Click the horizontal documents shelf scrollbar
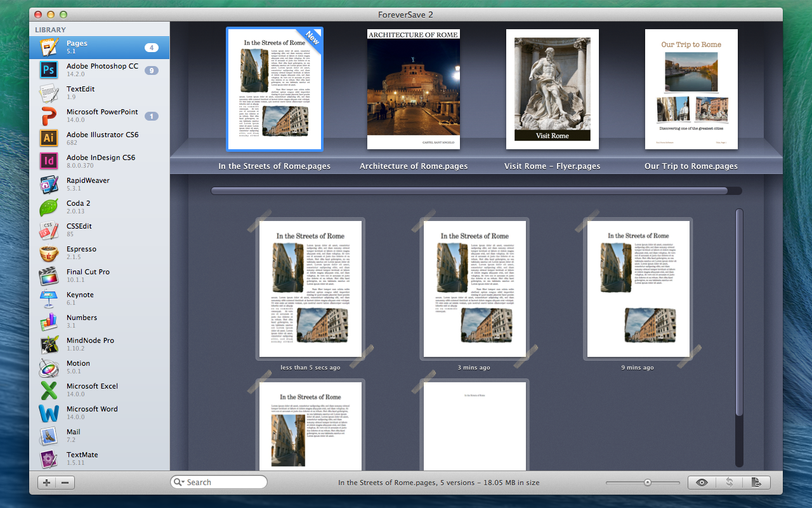The height and width of the screenshot is (508, 812). pyautogui.click(x=469, y=190)
